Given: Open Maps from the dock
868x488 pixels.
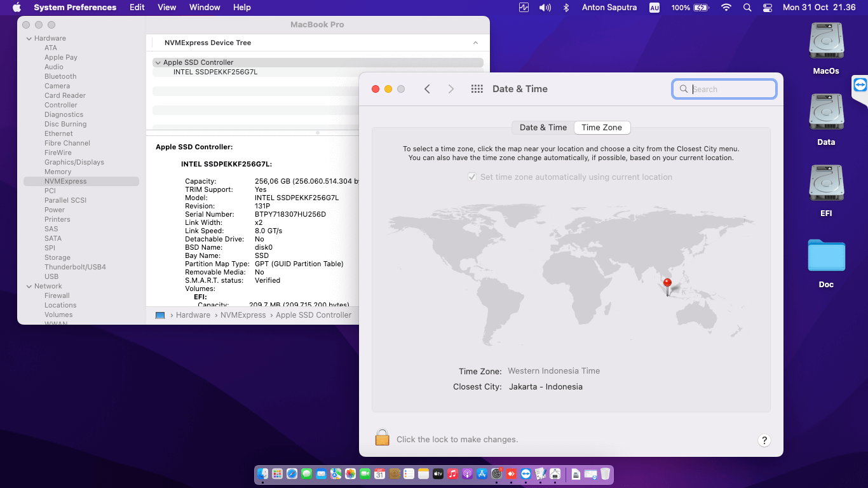Looking at the screenshot, I should click(x=336, y=473).
